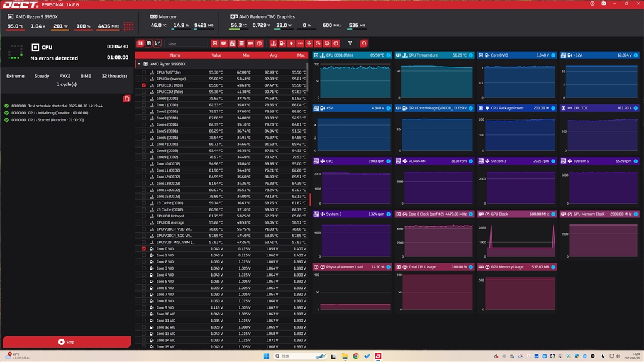Screen dimensions: 644x362
Task: Check the L3 Cache (CCD1) row checkbox
Action: 144,203
